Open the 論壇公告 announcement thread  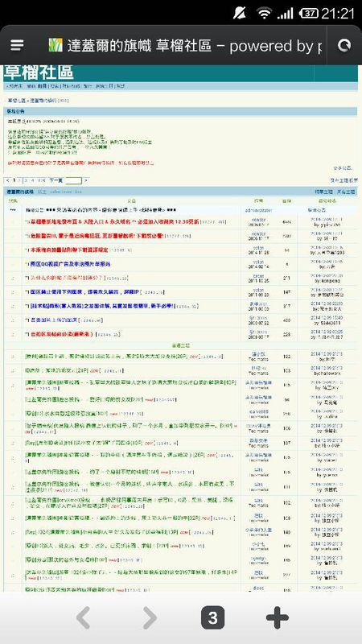101,210
